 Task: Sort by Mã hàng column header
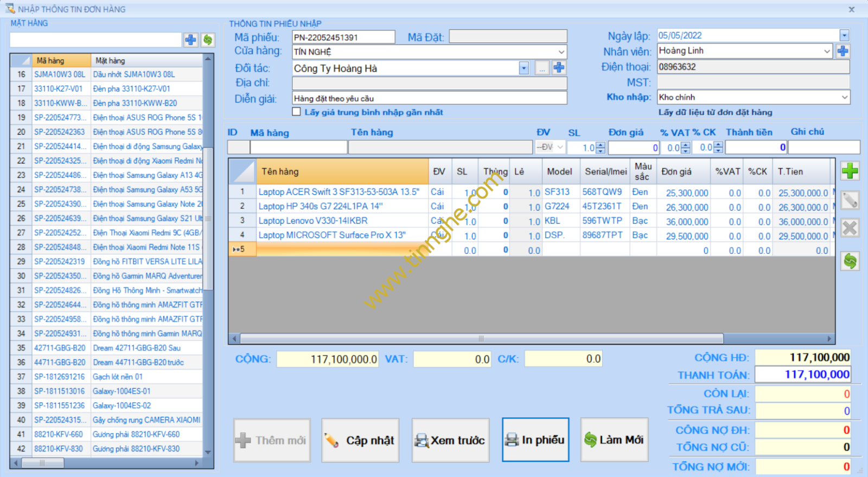(x=61, y=60)
